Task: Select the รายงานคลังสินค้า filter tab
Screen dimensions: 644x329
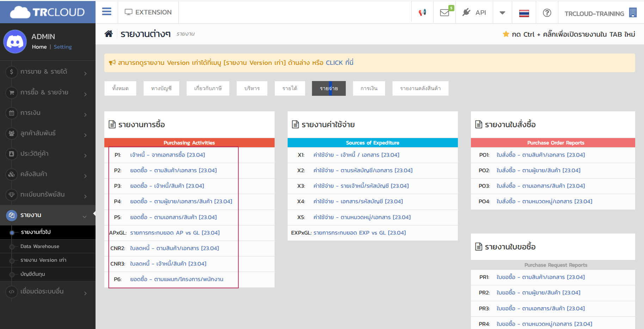Action: (420, 88)
